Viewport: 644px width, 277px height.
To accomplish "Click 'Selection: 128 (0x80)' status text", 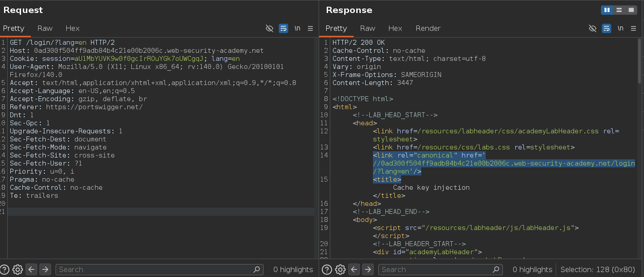I will 598,269.
